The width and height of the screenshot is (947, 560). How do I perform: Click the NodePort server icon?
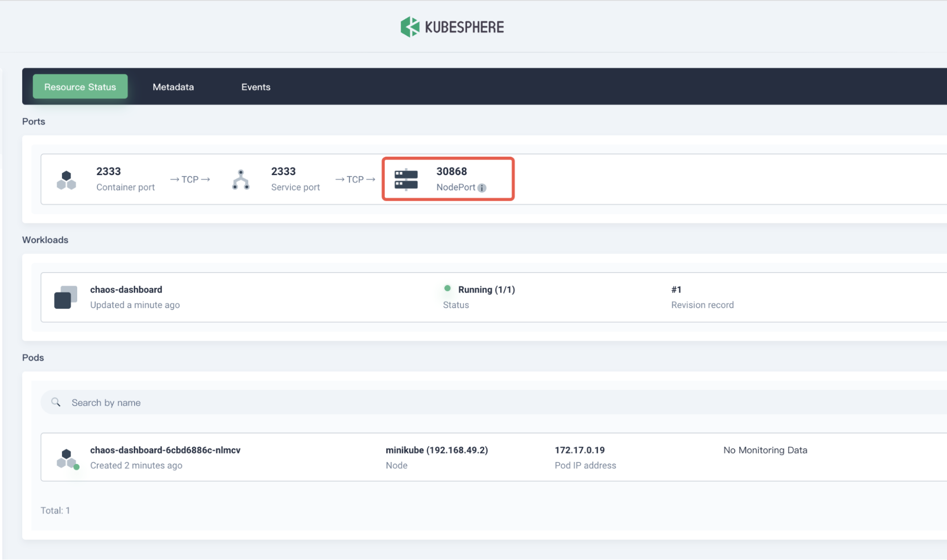406,179
